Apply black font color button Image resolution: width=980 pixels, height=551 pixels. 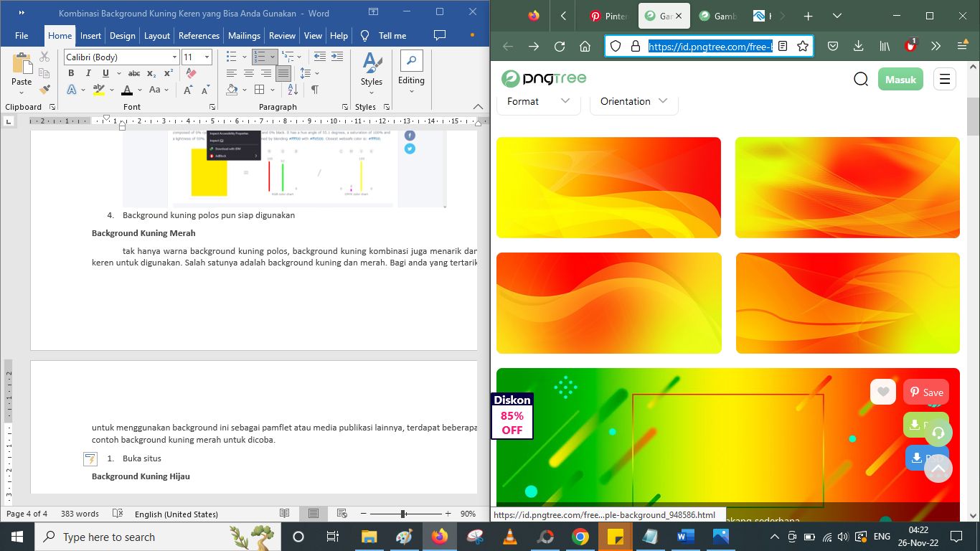[127, 90]
